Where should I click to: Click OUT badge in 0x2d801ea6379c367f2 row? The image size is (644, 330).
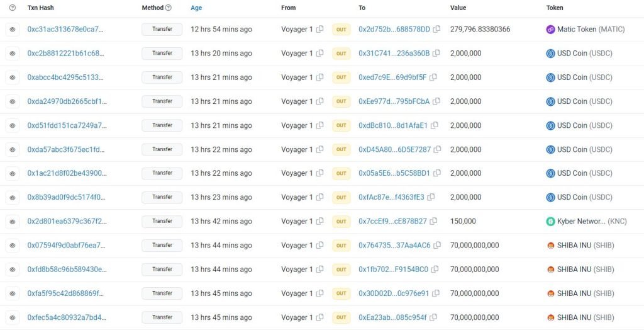point(341,222)
